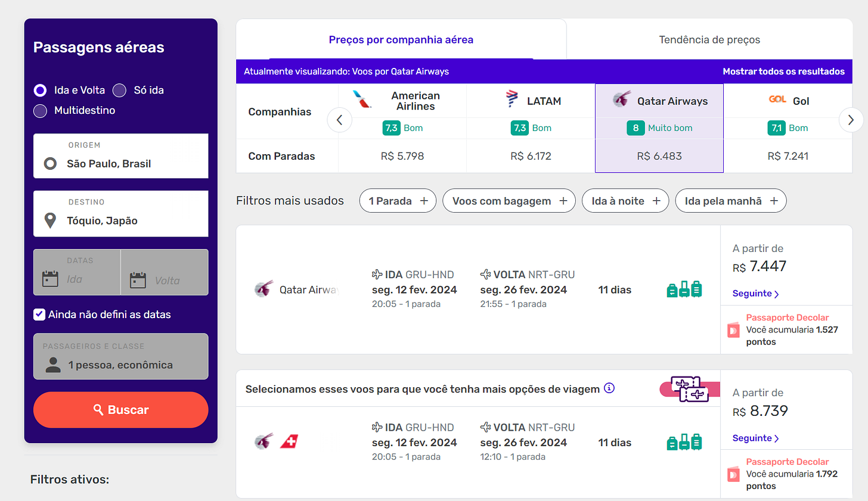The height and width of the screenshot is (501, 868).
Task: Click Qatar Airways logo in first result
Action: click(x=263, y=290)
